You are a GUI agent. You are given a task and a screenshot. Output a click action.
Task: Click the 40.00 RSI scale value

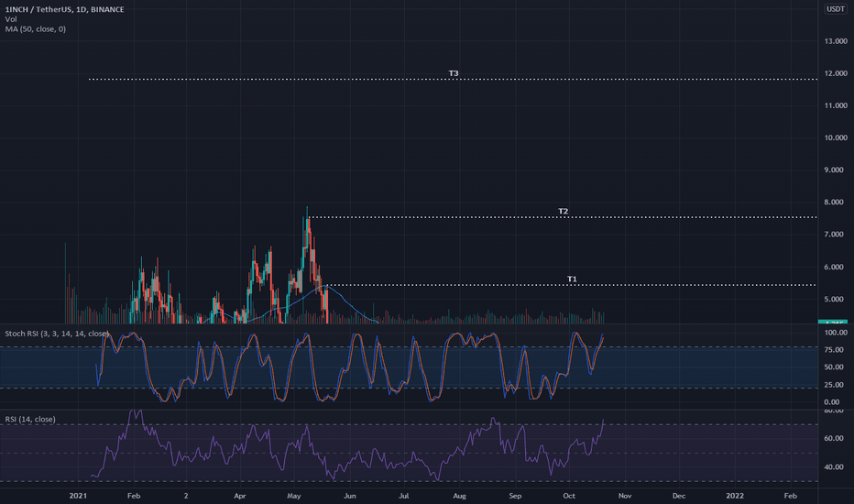click(x=834, y=467)
